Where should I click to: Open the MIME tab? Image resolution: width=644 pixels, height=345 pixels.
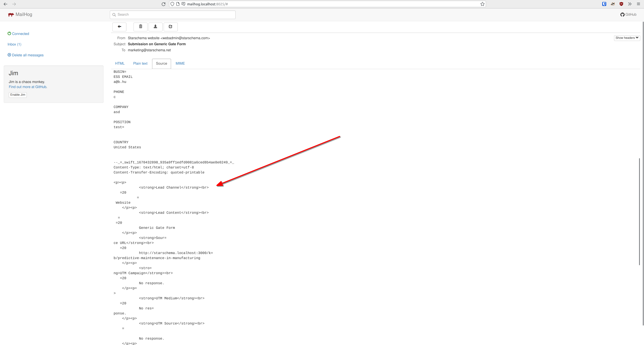(180, 64)
